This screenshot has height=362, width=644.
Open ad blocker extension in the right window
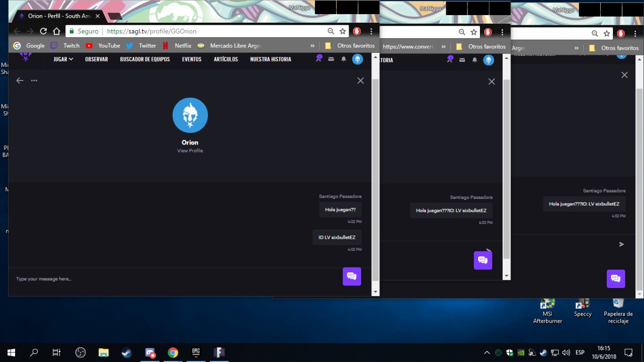click(621, 33)
